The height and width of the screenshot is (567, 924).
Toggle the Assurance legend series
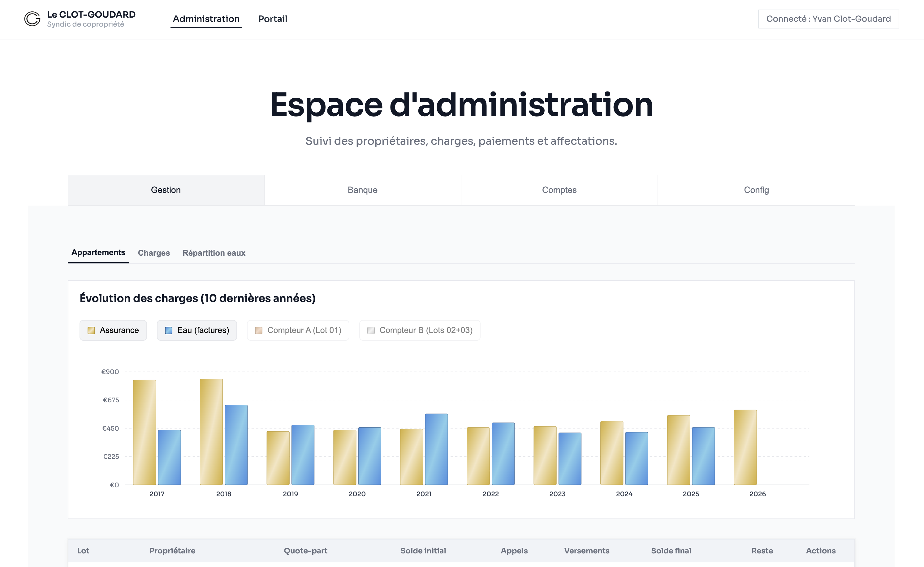113,330
